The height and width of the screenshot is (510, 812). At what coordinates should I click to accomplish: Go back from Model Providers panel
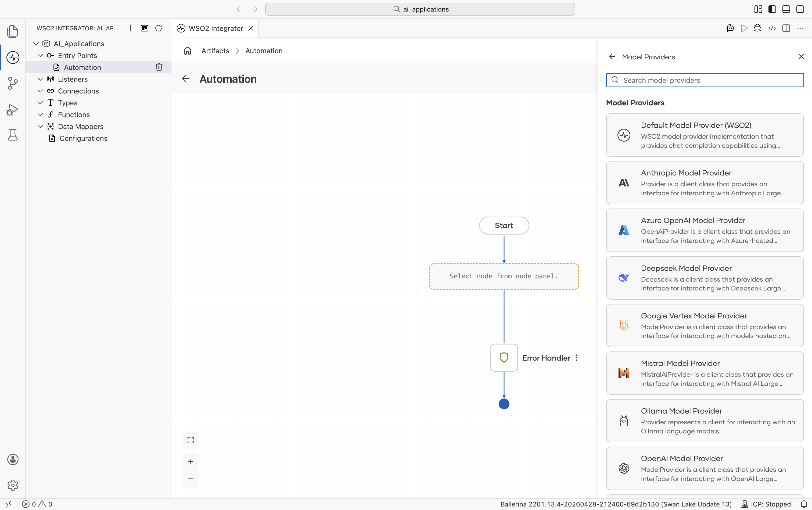[x=612, y=56]
